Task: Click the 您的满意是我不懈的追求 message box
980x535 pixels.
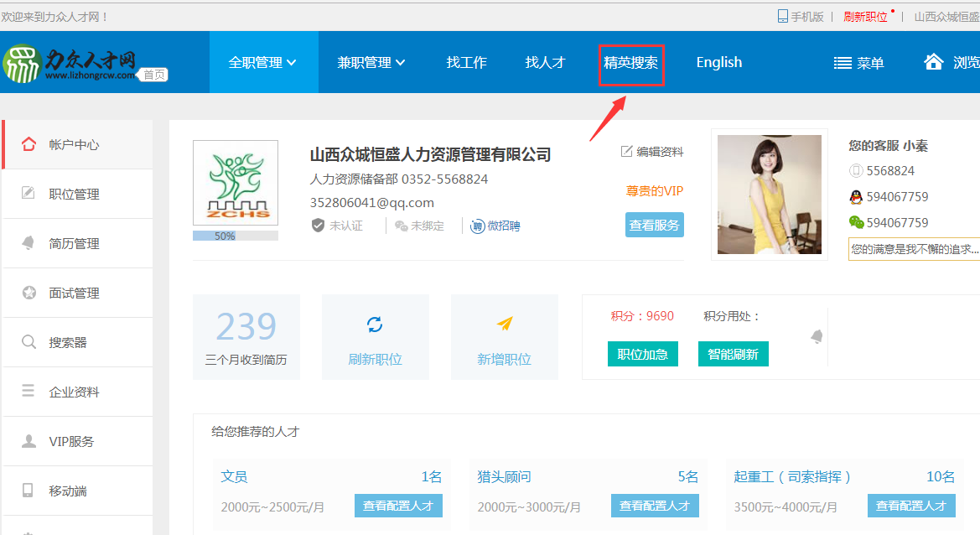Action: tap(914, 249)
